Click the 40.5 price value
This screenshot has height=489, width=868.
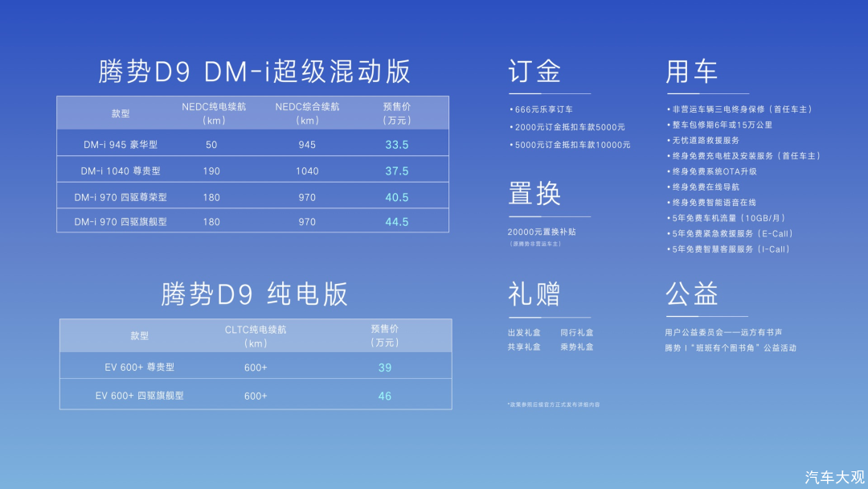tap(397, 197)
